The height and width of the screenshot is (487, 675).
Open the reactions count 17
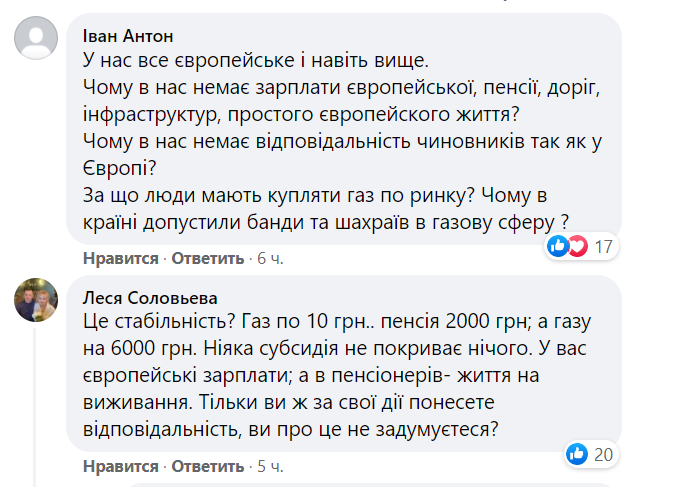point(603,246)
